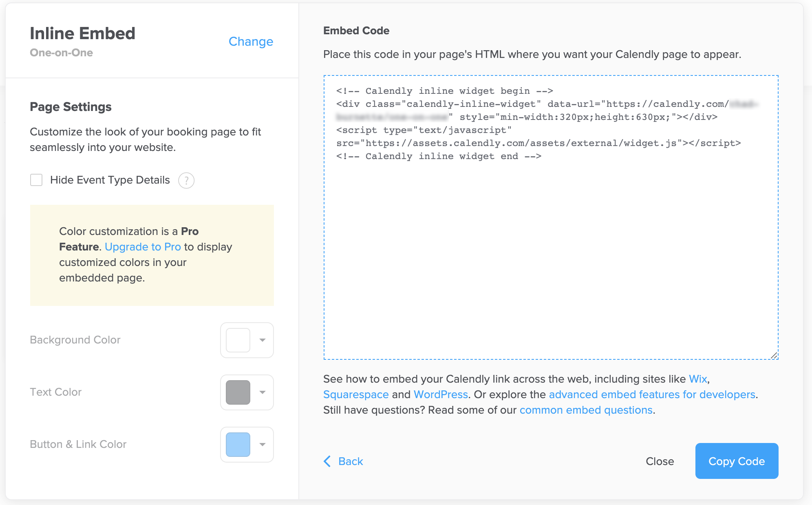Click the One-on-One subtitle text
Image resolution: width=812 pixels, height=505 pixels.
61,53
